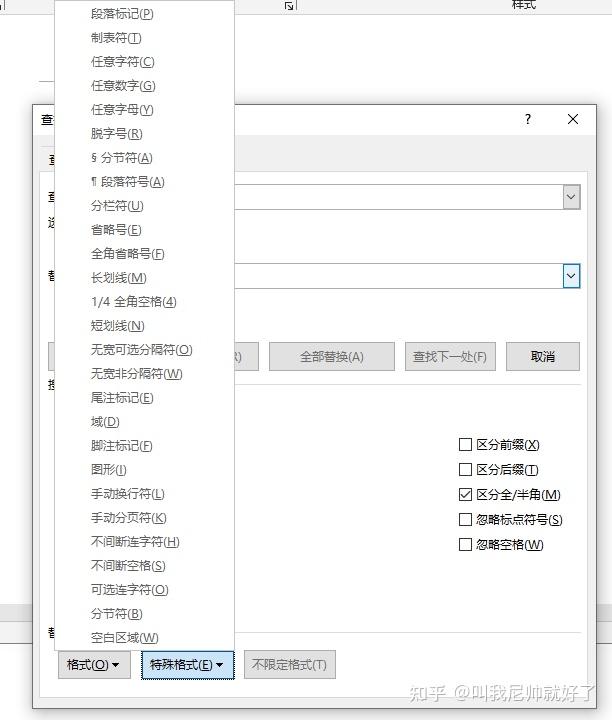
Task: Choose 可选连字符(O) option
Action: [x=129, y=590]
